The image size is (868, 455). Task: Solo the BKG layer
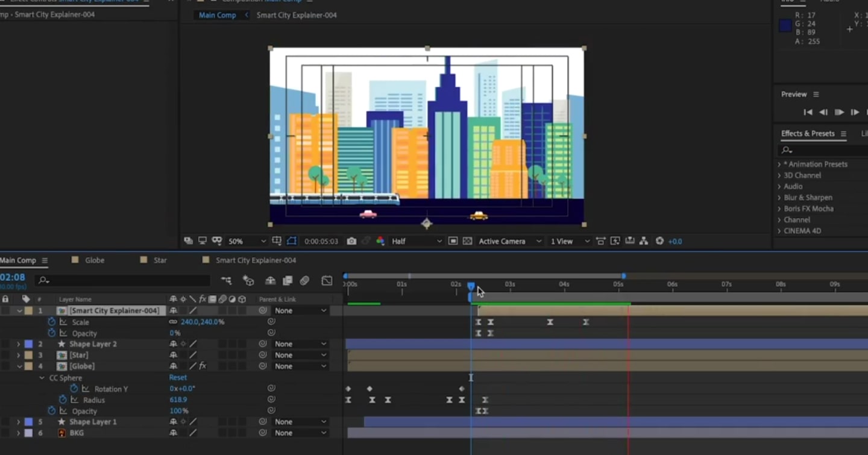2,433
